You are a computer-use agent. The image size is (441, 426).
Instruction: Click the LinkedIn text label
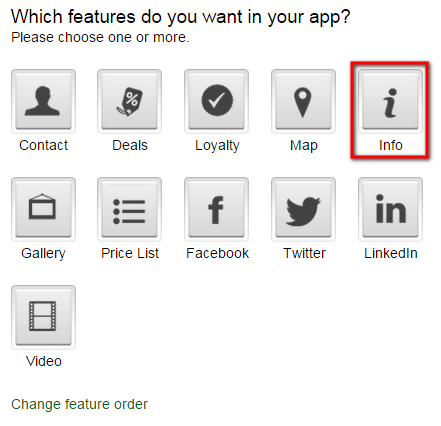coord(391,253)
